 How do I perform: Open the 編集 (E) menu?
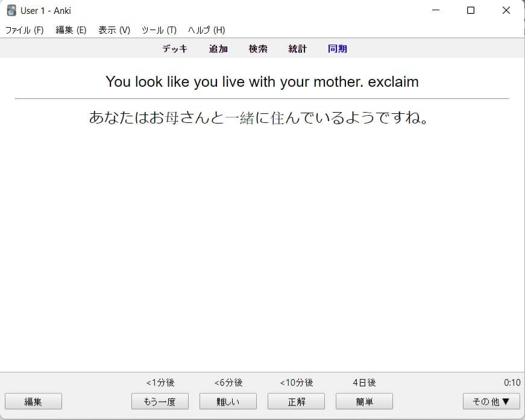pos(71,30)
